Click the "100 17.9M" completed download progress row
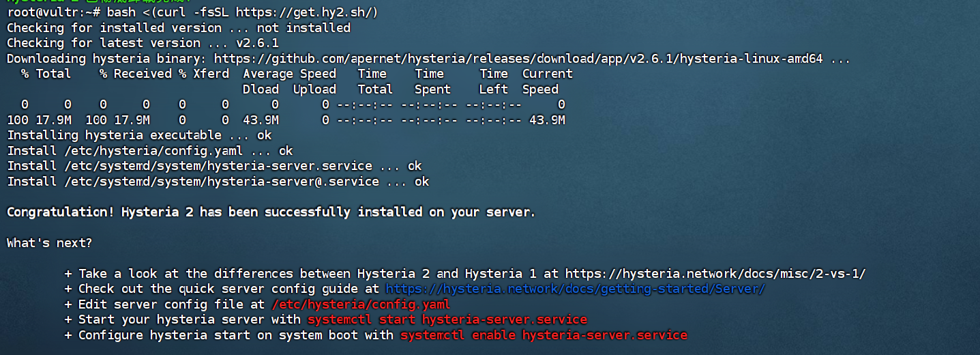 [286, 120]
